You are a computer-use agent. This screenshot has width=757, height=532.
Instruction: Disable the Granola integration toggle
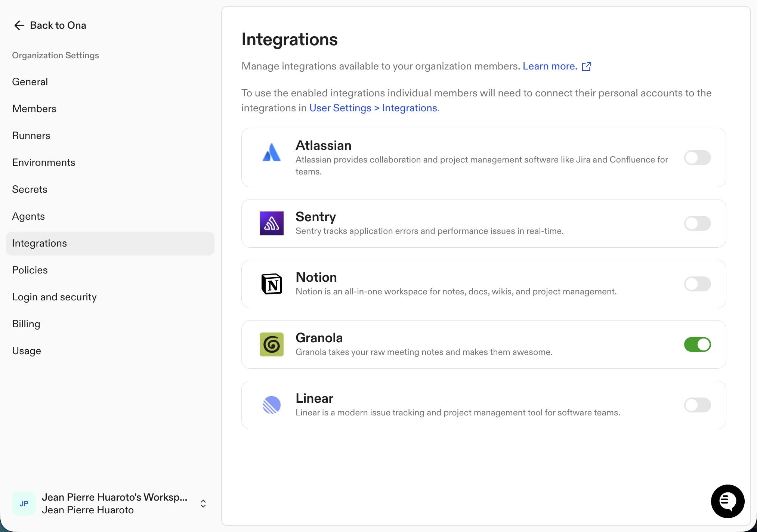697,344
